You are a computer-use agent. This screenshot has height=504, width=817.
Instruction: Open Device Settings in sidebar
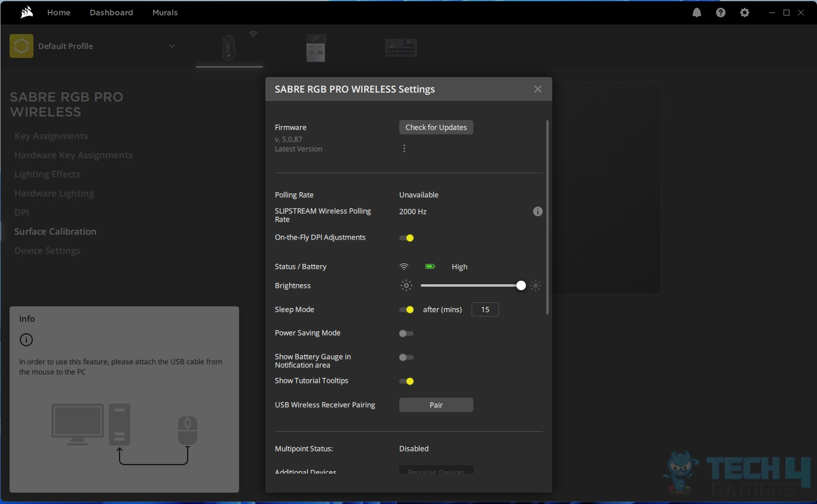pyautogui.click(x=47, y=251)
